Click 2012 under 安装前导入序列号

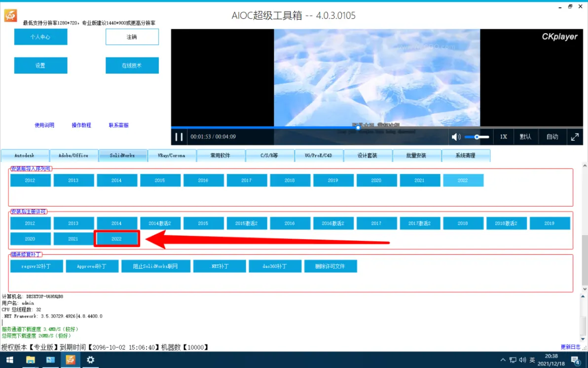coord(31,180)
